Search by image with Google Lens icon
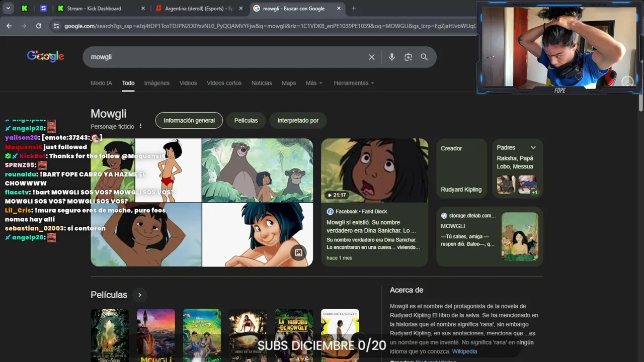The image size is (644, 362). point(408,57)
